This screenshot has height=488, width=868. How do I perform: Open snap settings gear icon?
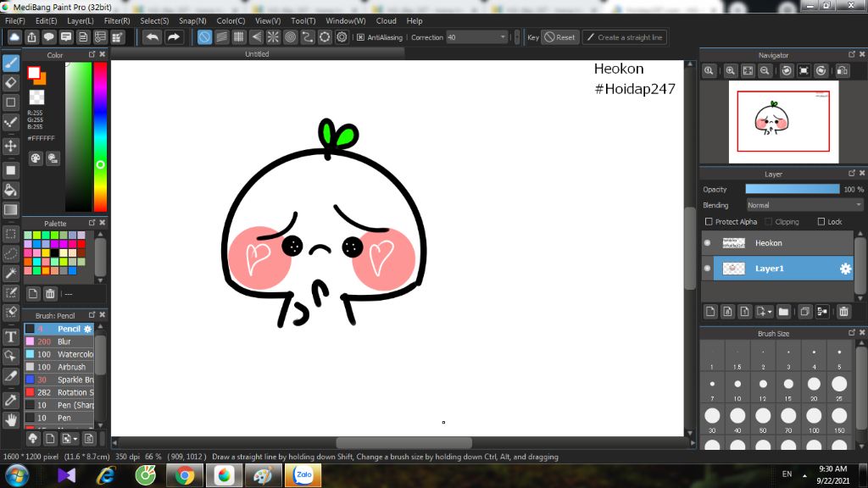coord(342,37)
